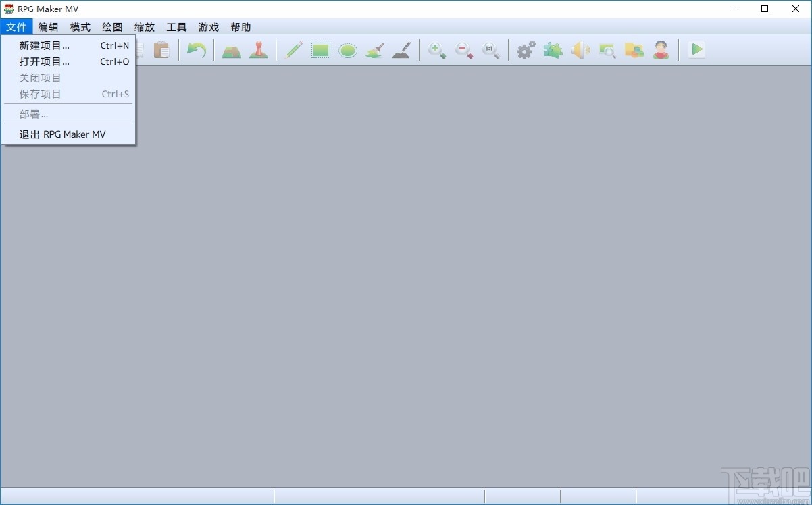Select the Pencil drawing tool

click(x=293, y=49)
